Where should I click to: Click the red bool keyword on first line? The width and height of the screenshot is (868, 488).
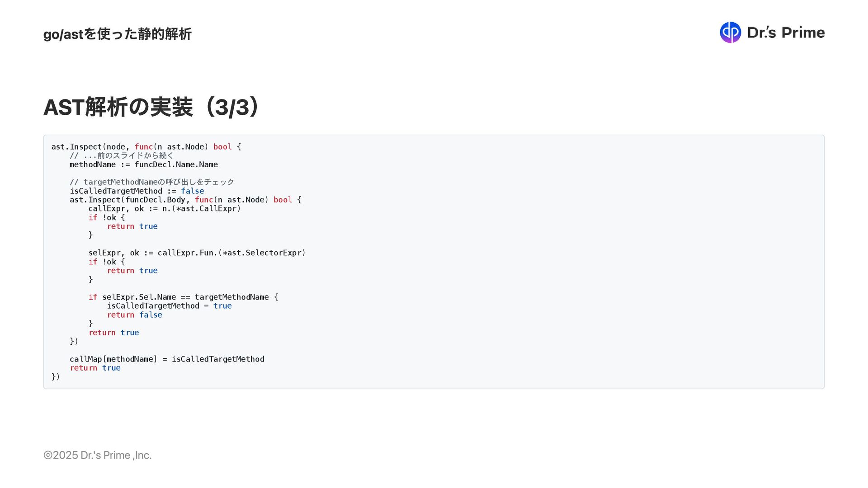[222, 147]
